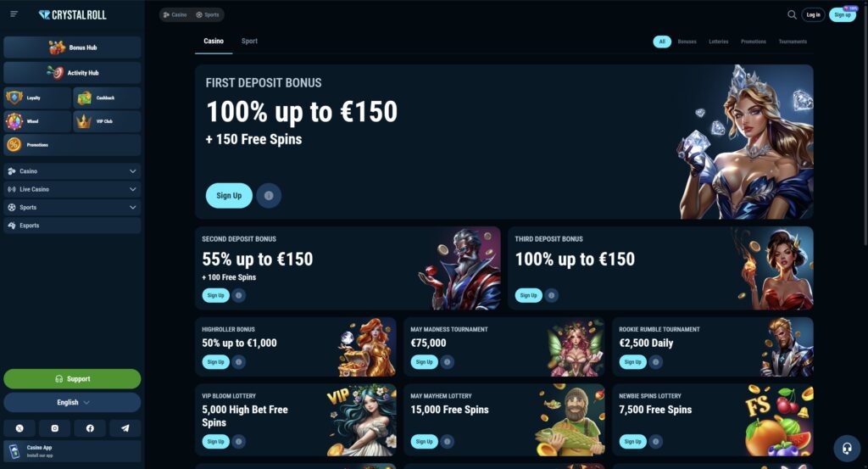The height and width of the screenshot is (469, 868).
Task: Open the Instagram social link
Action: (x=55, y=428)
